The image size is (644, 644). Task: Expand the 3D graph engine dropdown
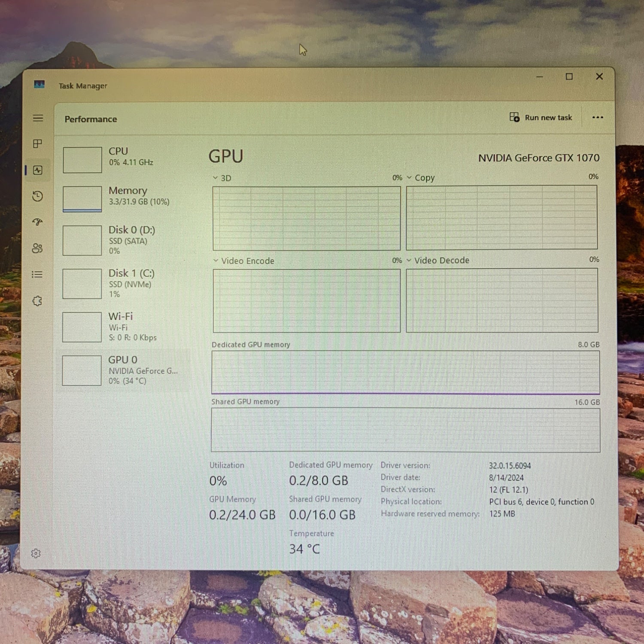[x=216, y=178]
